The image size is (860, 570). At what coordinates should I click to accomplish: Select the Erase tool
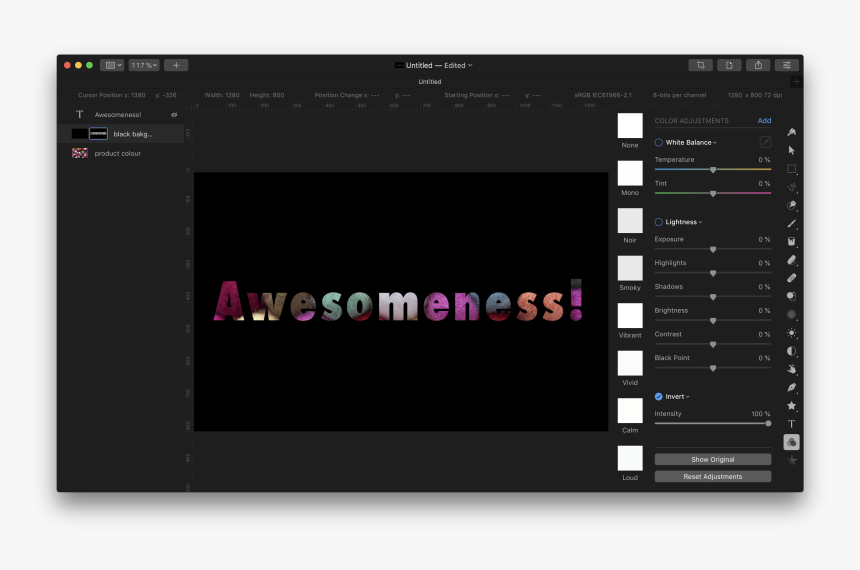coord(791,259)
